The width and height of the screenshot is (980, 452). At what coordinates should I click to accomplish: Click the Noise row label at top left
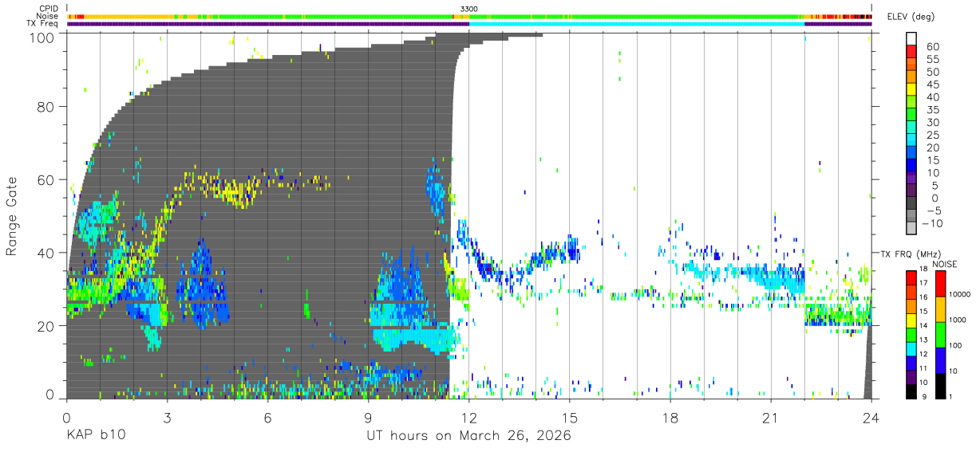[45, 16]
